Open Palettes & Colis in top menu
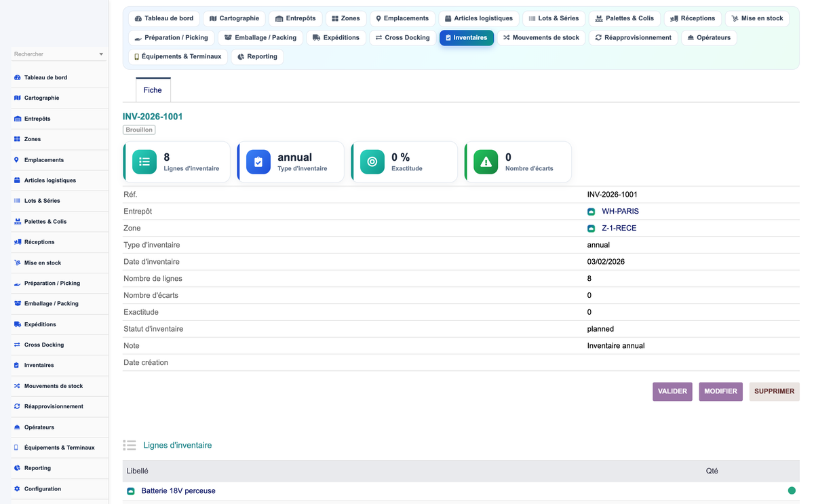Screen dimensions: 814x504 coord(624,18)
